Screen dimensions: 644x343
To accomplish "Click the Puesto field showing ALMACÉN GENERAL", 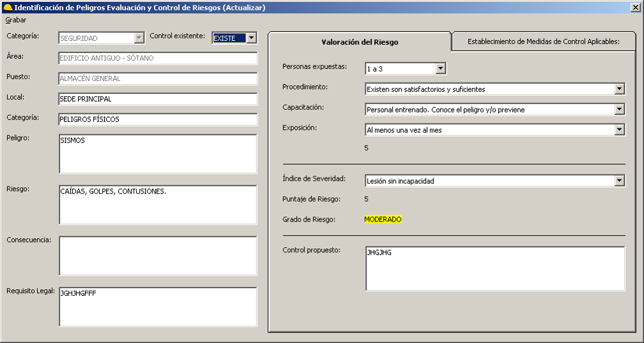I will click(x=157, y=79).
